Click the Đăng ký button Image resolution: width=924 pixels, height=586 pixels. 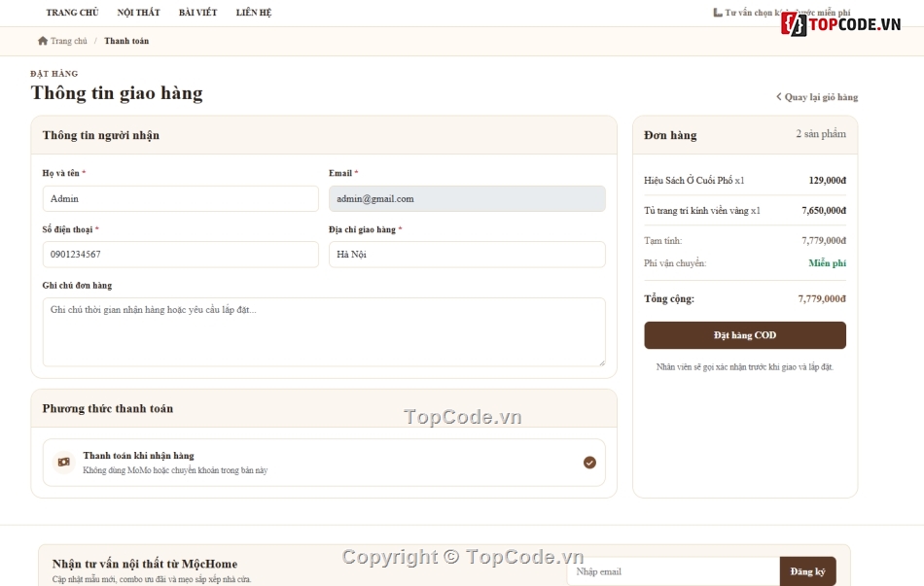(x=807, y=571)
